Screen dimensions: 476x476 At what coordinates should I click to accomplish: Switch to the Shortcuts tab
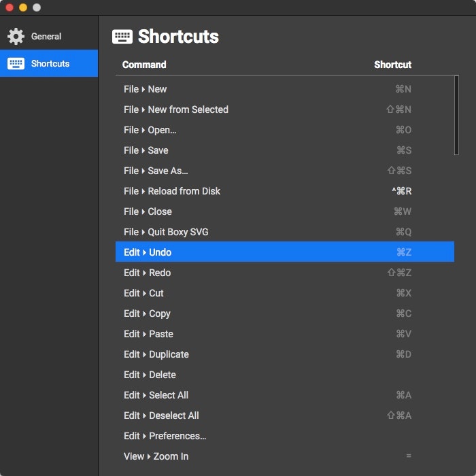point(50,63)
